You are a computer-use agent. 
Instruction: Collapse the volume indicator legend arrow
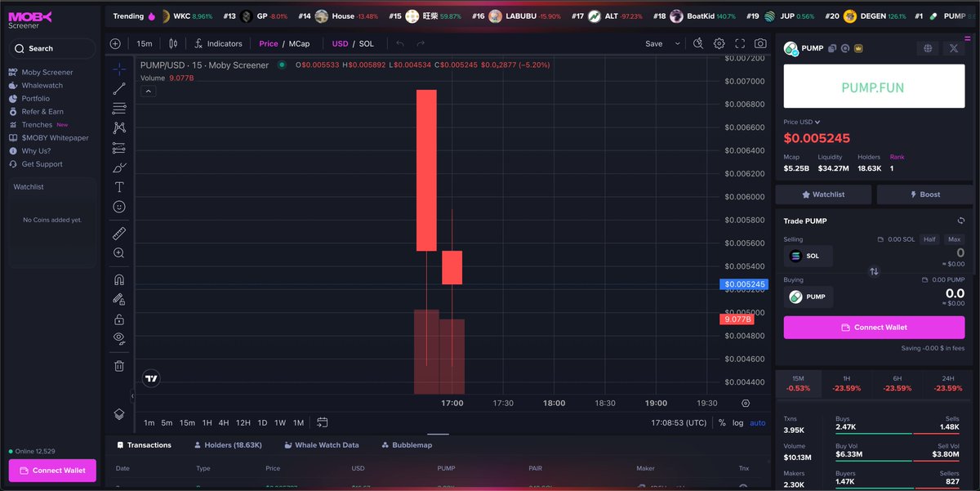148,92
